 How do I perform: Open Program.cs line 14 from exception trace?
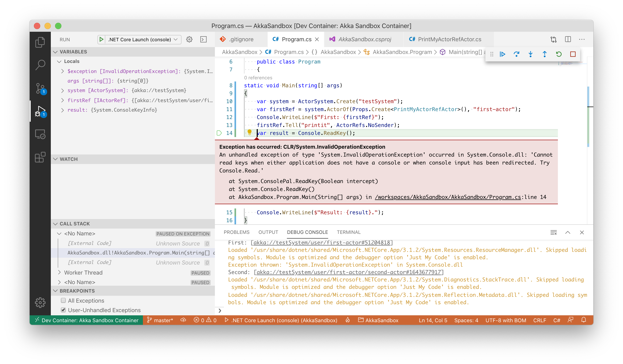click(x=447, y=197)
